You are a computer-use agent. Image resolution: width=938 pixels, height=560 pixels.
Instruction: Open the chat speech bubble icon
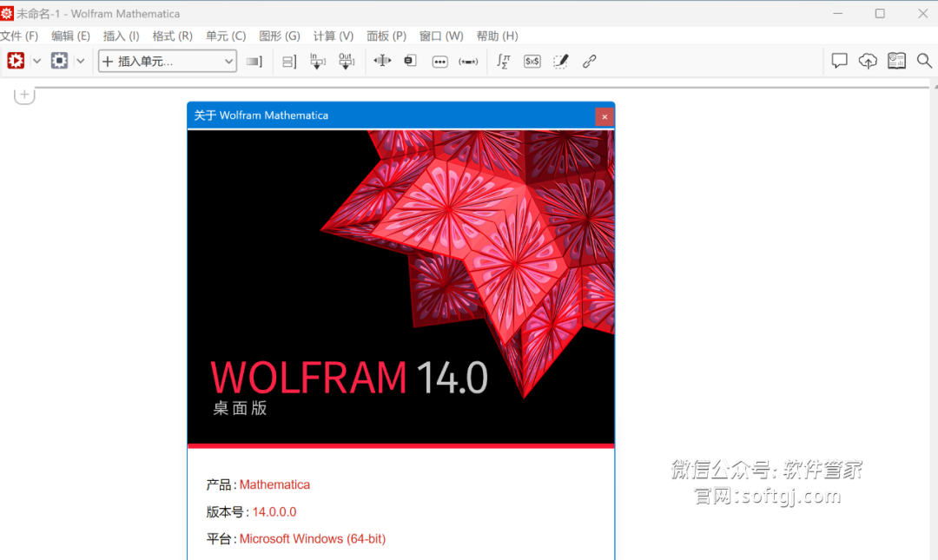coord(839,61)
